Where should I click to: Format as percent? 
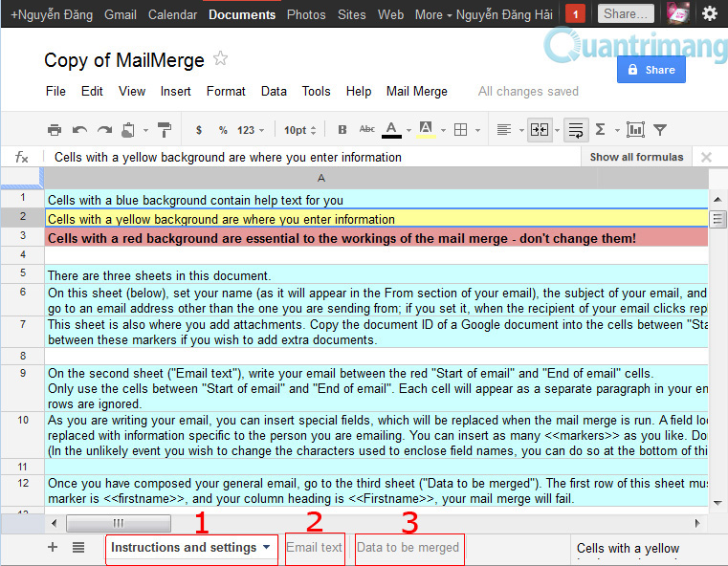[x=223, y=130]
